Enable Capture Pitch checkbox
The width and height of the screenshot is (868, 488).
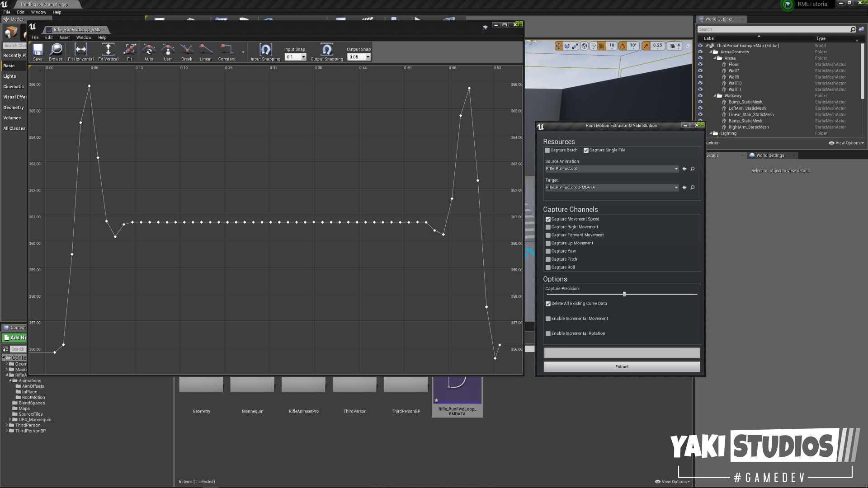[548, 259]
